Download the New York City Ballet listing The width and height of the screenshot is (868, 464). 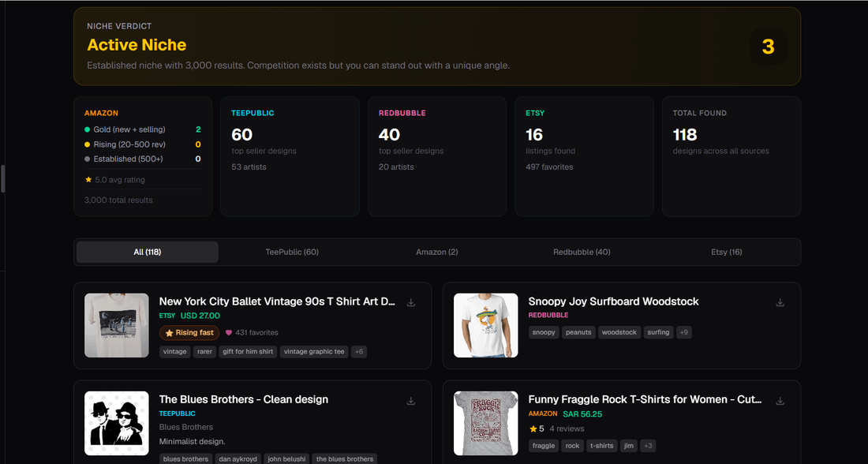(x=411, y=302)
